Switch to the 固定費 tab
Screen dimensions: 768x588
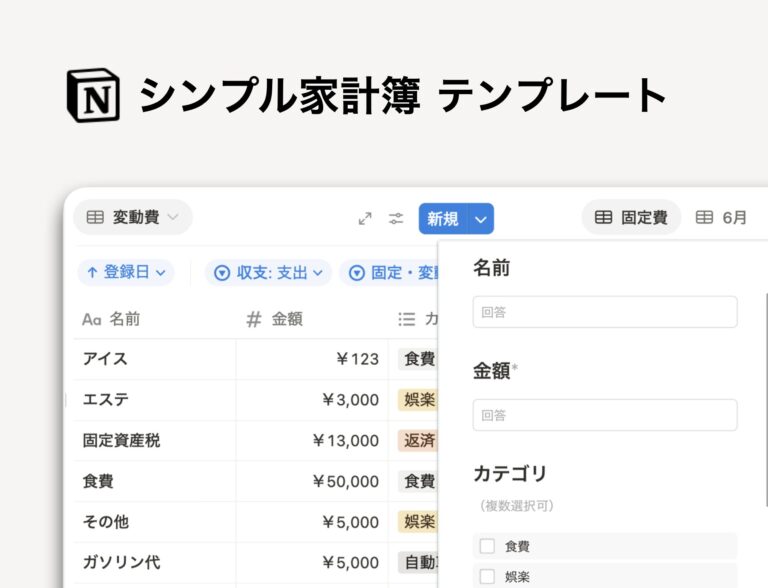pos(631,217)
